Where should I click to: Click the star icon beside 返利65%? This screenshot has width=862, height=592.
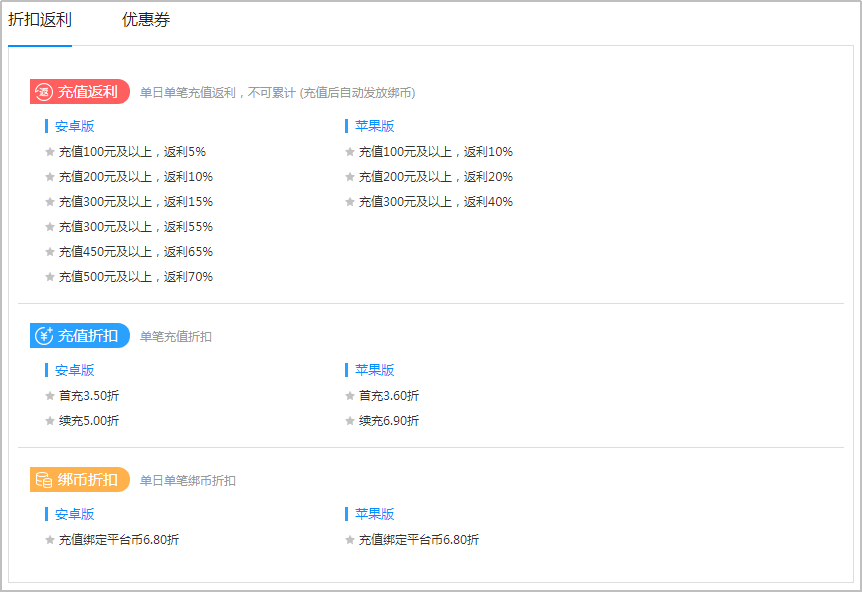(49, 252)
